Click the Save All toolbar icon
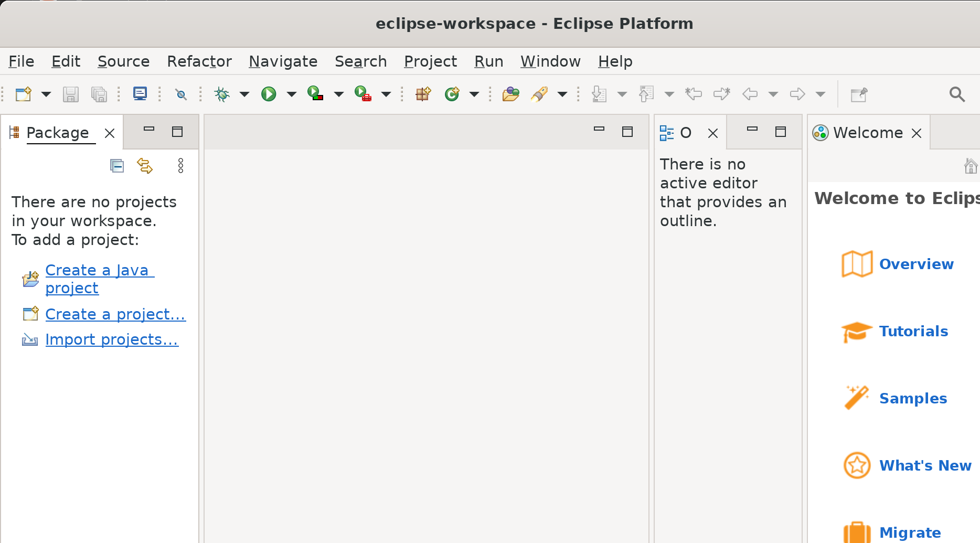 pyautogui.click(x=99, y=94)
